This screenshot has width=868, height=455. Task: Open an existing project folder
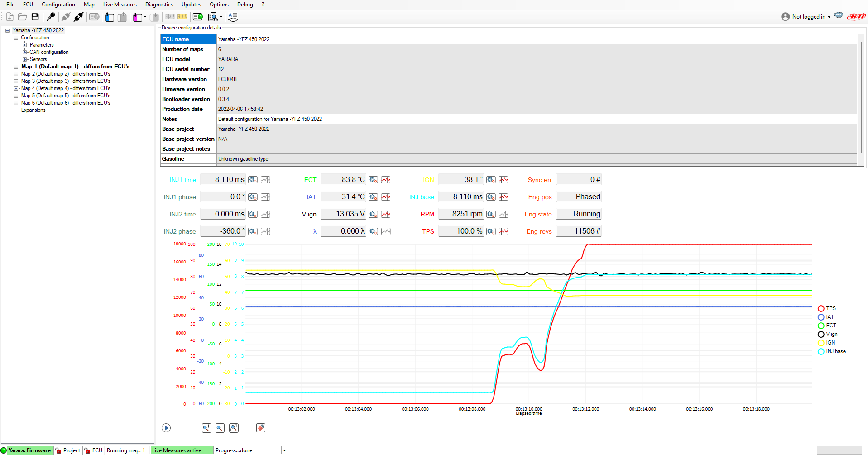click(22, 17)
